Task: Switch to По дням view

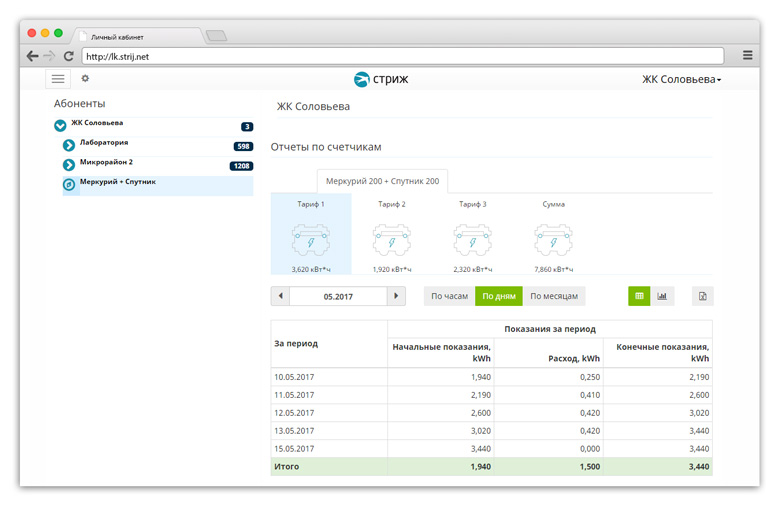Action: tap(499, 296)
